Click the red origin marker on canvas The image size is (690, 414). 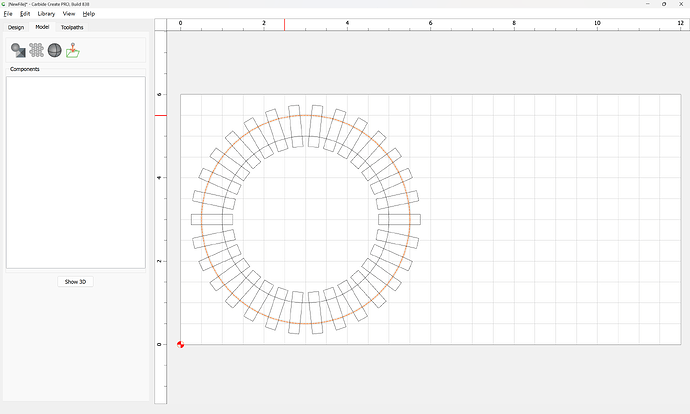point(181,344)
